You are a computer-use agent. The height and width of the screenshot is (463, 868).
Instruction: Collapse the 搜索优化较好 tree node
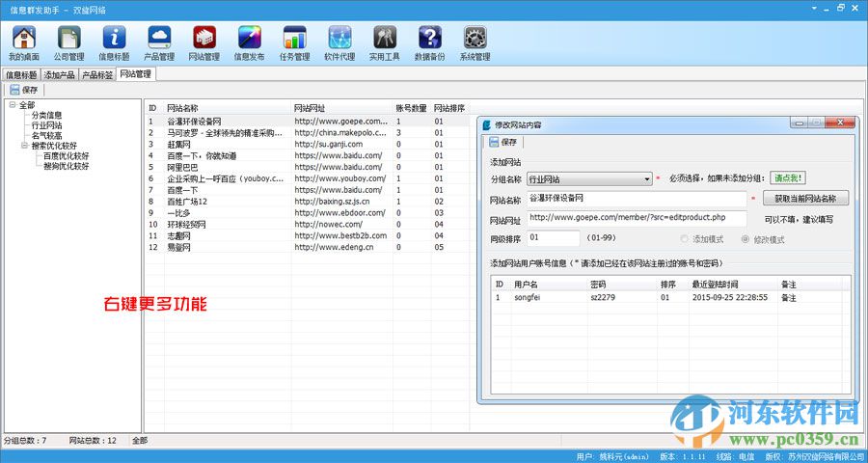point(24,146)
